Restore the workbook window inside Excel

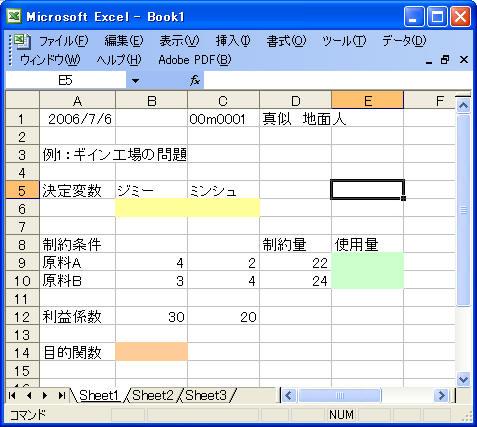[x=445, y=60]
